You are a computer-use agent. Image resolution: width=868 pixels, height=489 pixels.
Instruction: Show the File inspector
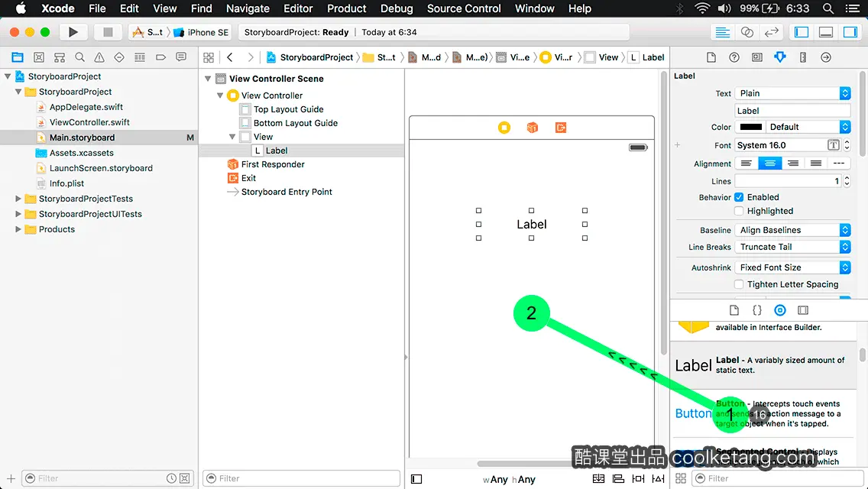click(711, 57)
